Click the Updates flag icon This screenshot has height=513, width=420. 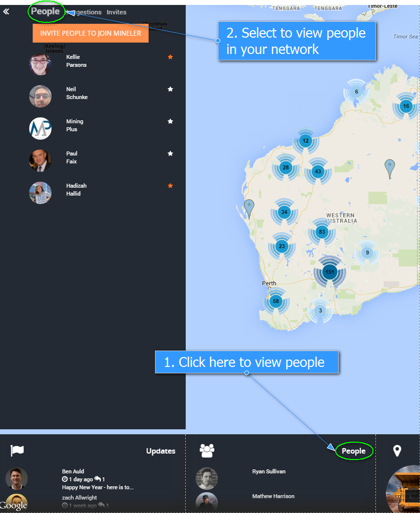tap(17, 451)
